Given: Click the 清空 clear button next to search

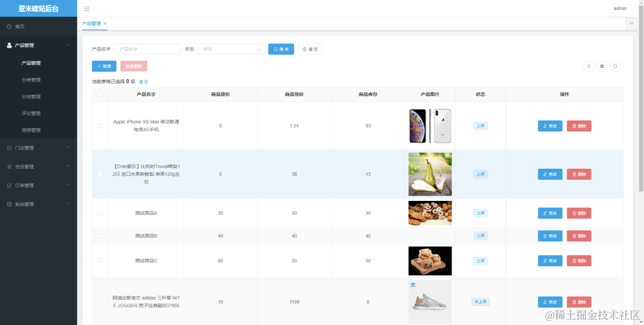Looking at the screenshot, I should [x=310, y=49].
